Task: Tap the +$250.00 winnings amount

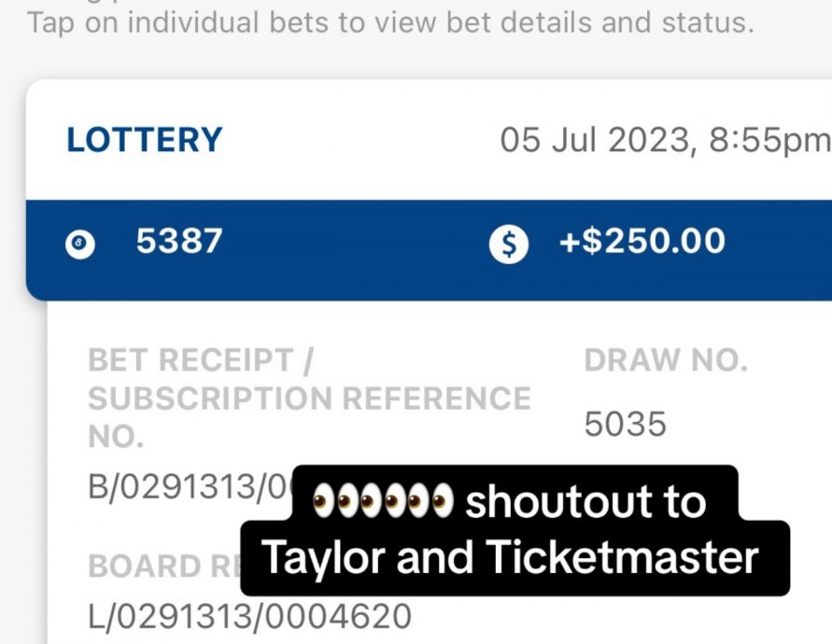Action: 642,242
